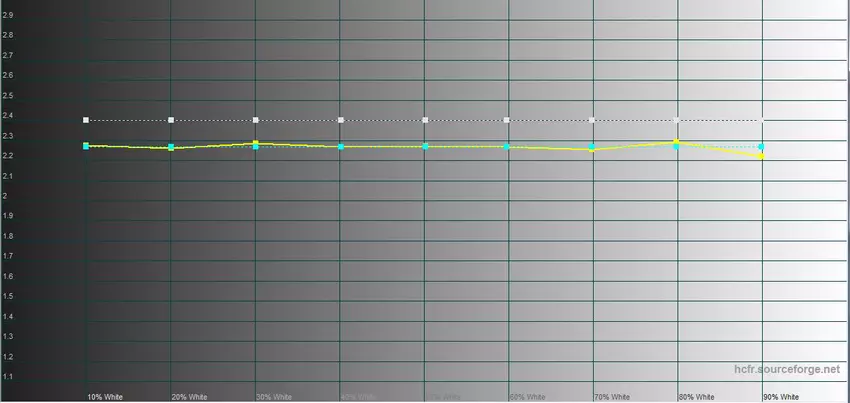This screenshot has width=850, height=403.
Task: Click the 2.9 value on the y-axis
Action: tap(8, 15)
